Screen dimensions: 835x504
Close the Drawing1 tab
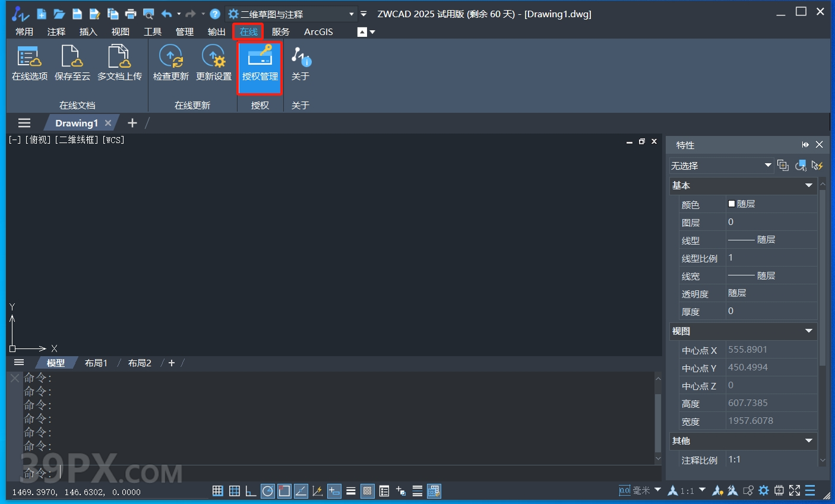pos(108,123)
